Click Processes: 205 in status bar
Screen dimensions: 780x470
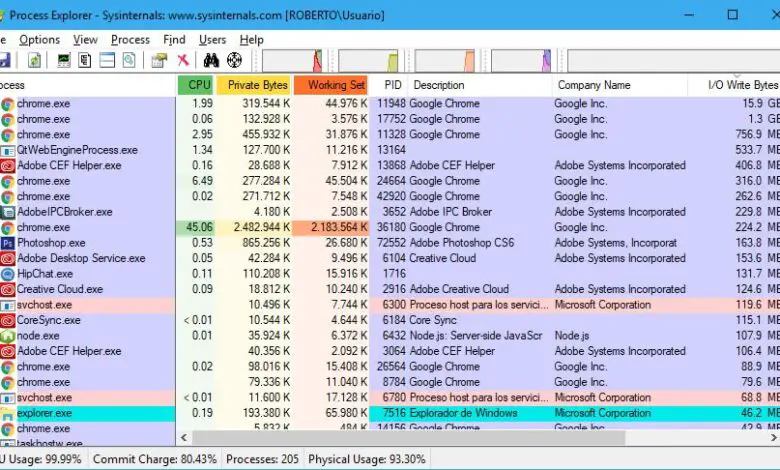click(262, 459)
